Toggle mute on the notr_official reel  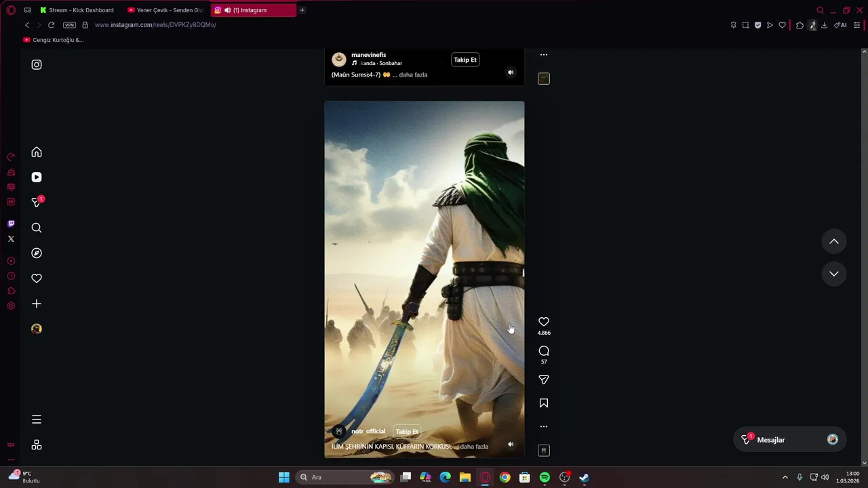click(511, 445)
